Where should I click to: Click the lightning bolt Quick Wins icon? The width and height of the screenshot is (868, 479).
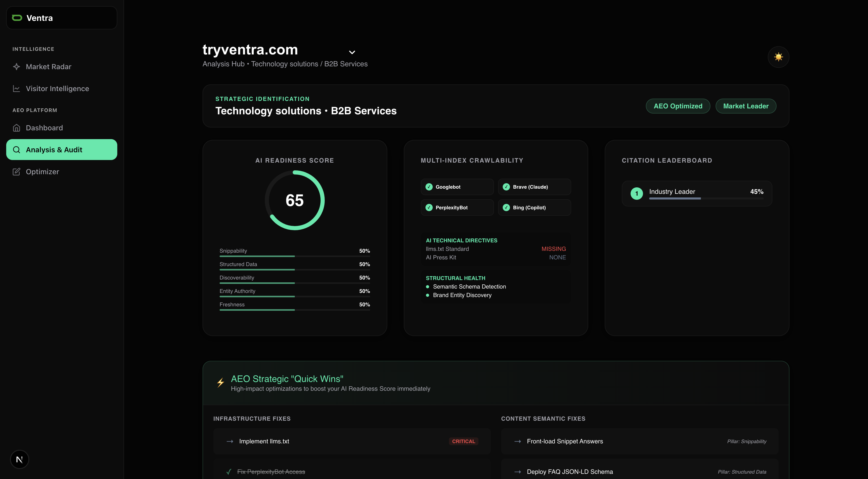click(x=221, y=383)
